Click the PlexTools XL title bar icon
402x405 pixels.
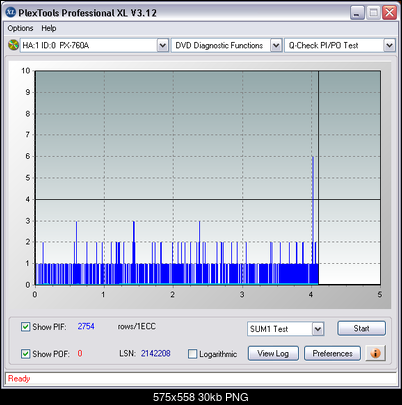(11, 12)
